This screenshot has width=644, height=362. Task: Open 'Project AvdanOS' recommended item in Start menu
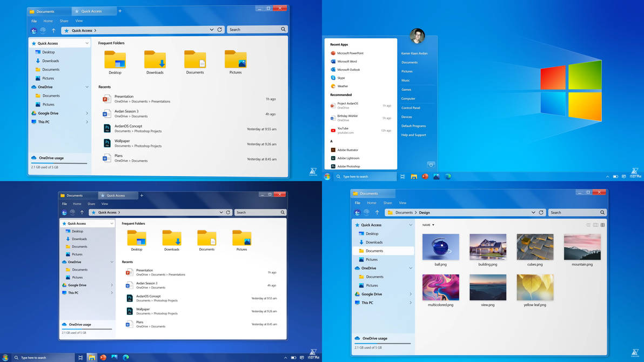[360, 105]
